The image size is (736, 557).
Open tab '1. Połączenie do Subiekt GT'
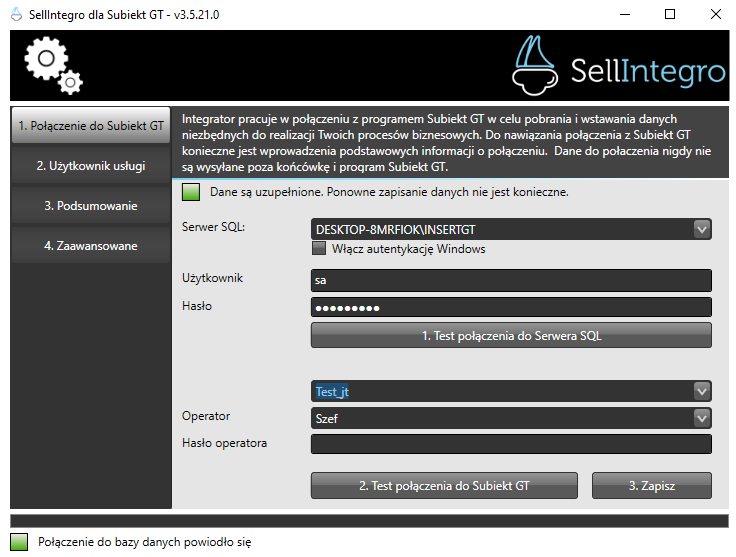91,125
